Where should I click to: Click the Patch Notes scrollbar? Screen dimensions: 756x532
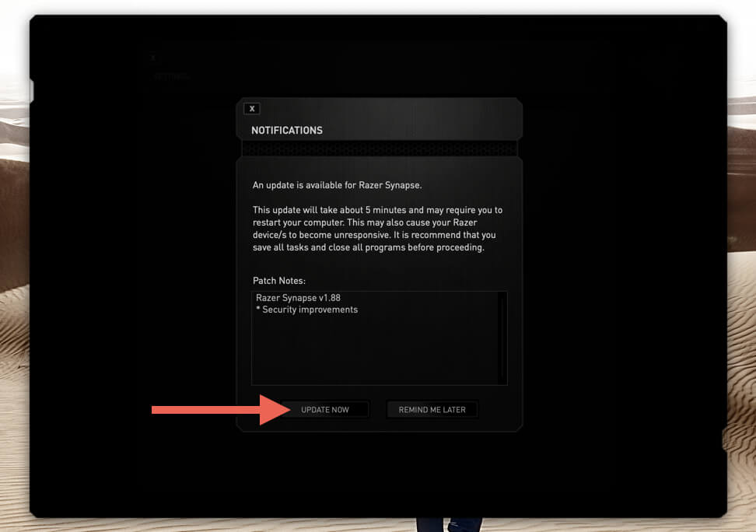tap(502, 338)
